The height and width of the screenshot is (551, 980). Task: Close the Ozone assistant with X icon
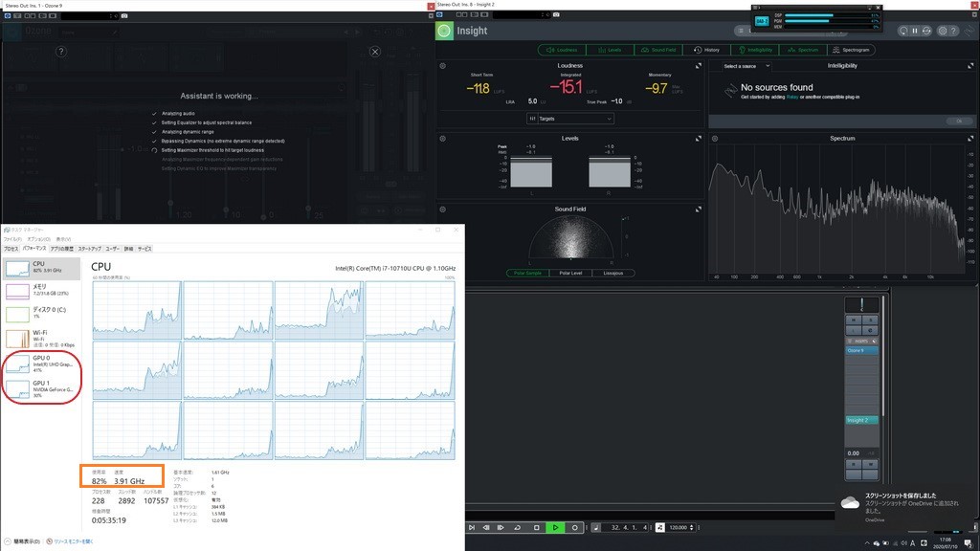tap(374, 52)
